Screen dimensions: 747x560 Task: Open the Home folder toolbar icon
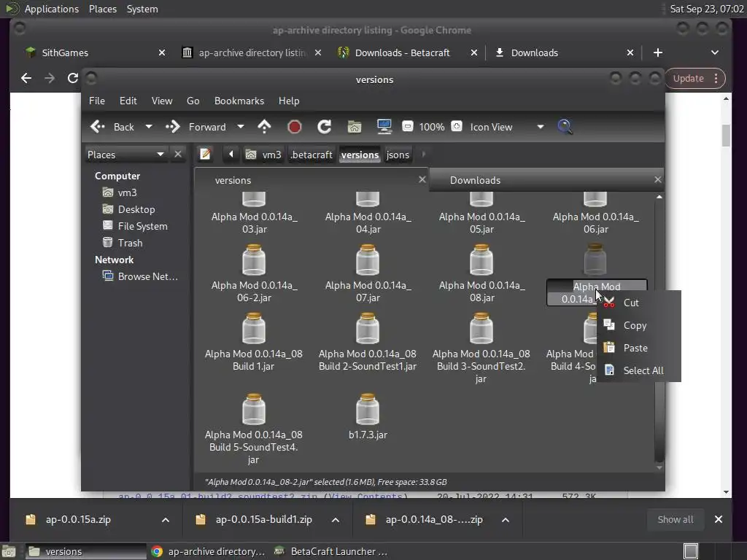pyautogui.click(x=355, y=127)
